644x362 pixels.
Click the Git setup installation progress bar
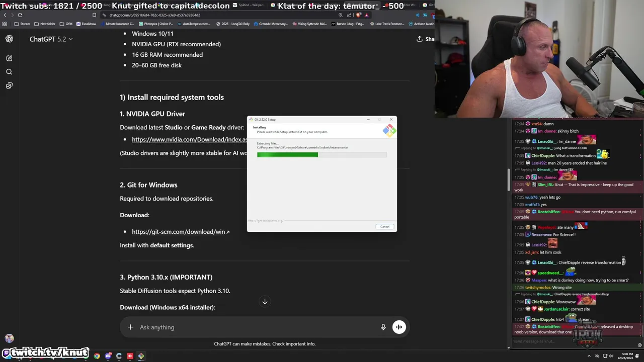(x=322, y=155)
